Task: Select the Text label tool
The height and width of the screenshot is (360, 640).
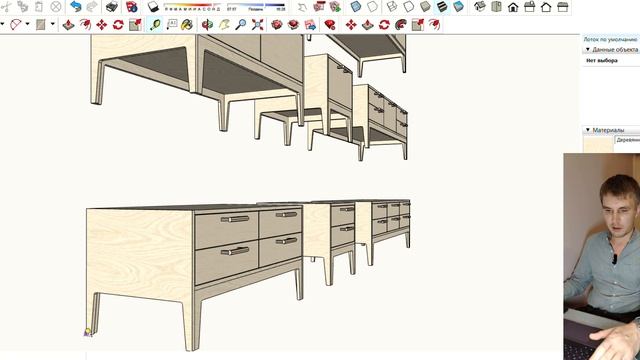Action: point(172,24)
